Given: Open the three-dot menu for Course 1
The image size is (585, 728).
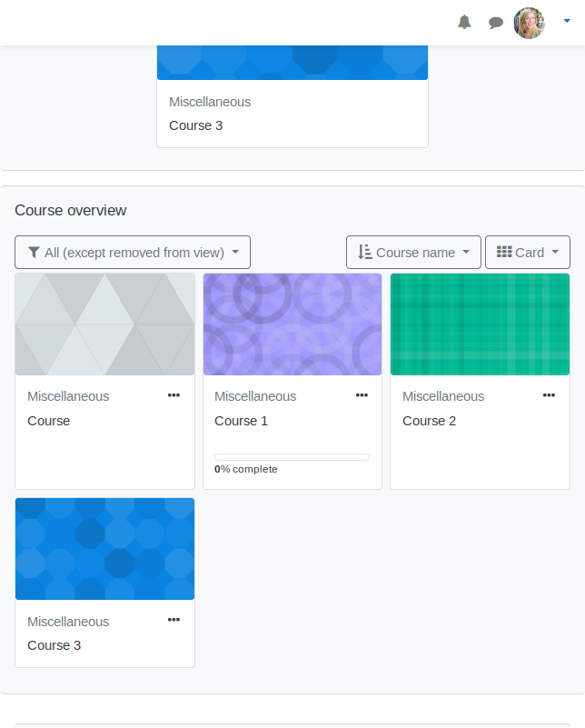Looking at the screenshot, I should pos(362,395).
